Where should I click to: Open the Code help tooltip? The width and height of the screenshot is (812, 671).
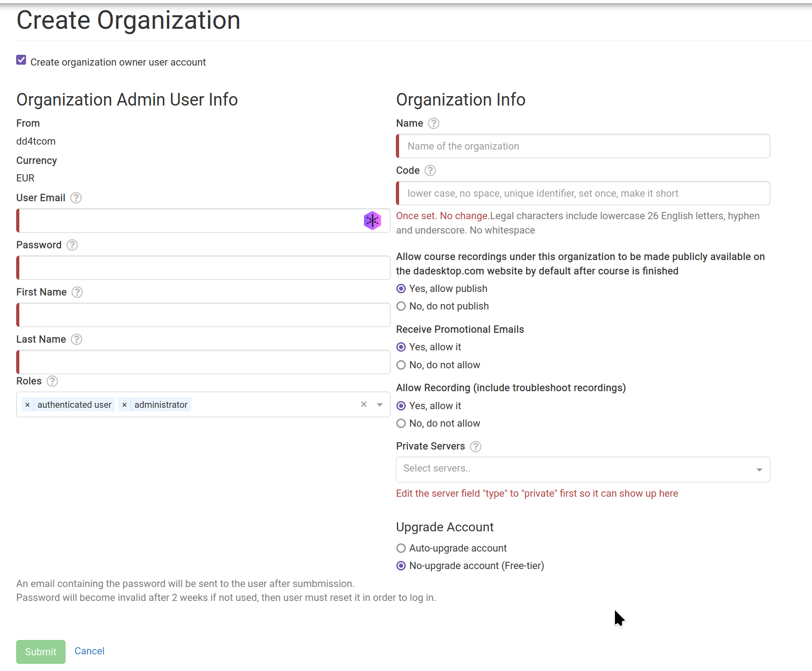tap(430, 171)
